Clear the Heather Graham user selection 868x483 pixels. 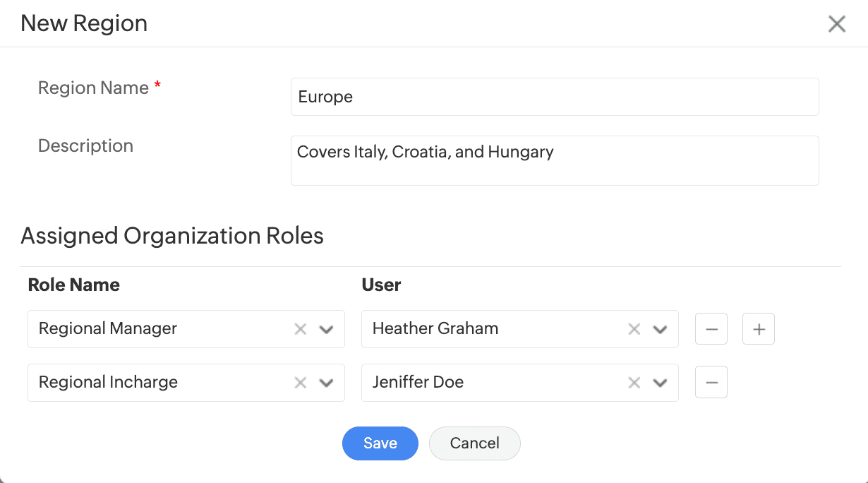[x=634, y=329]
